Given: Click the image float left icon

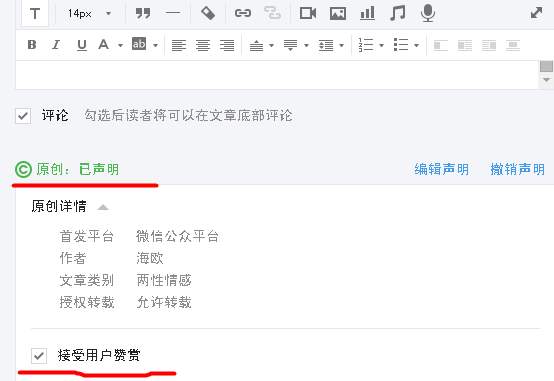Looking at the screenshot, I should (x=441, y=45).
